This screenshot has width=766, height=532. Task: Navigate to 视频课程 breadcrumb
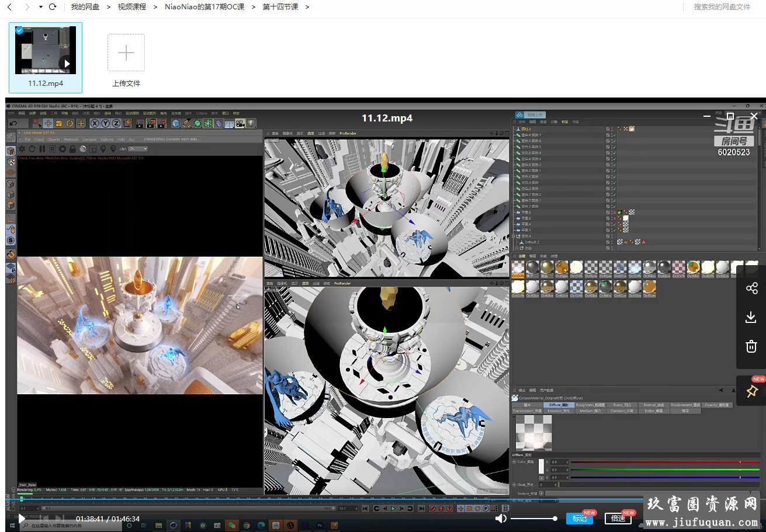pyautogui.click(x=132, y=7)
